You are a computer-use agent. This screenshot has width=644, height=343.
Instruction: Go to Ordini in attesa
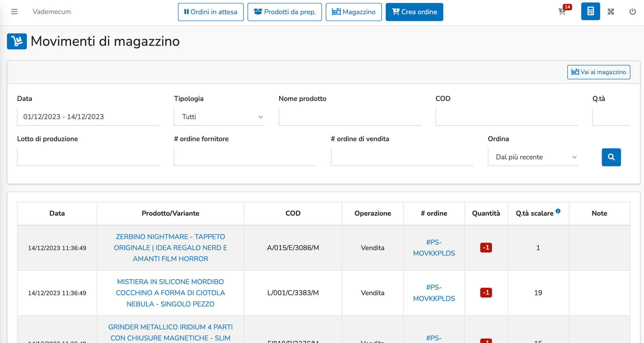[x=211, y=12]
